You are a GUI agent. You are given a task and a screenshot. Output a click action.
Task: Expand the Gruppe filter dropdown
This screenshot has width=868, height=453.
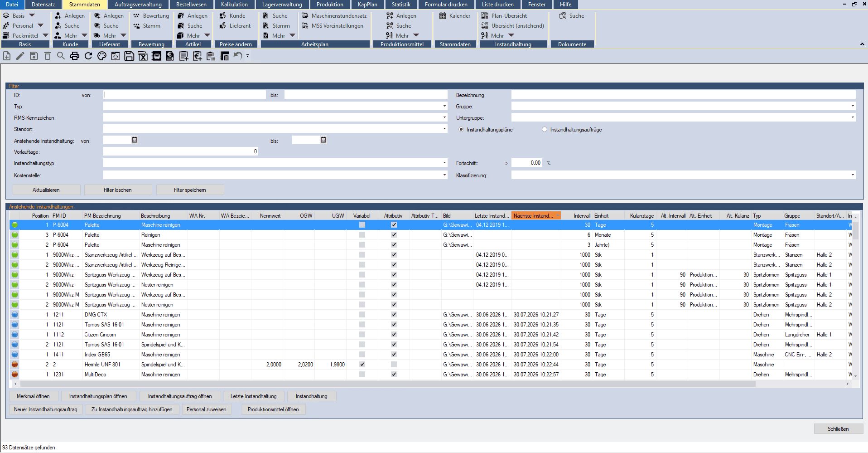tap(853, 106)
